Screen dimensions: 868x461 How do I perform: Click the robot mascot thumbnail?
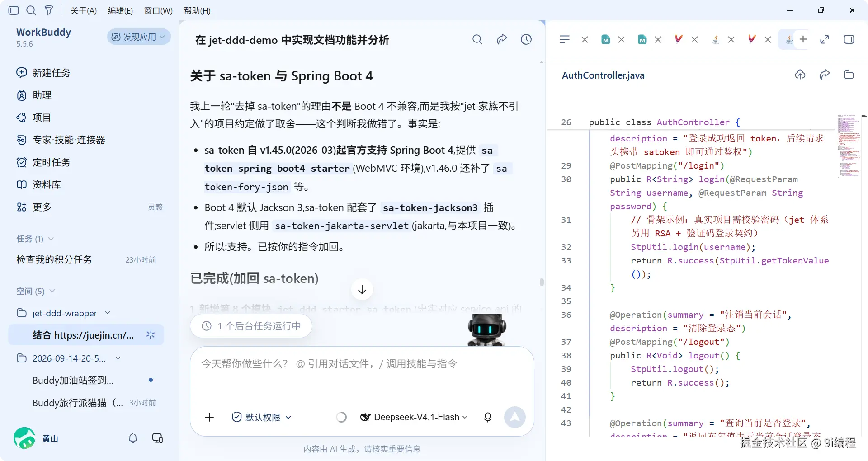(x=486, y=330)
